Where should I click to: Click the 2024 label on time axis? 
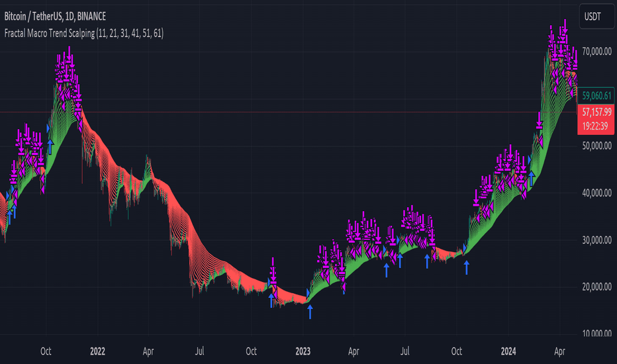508,351
